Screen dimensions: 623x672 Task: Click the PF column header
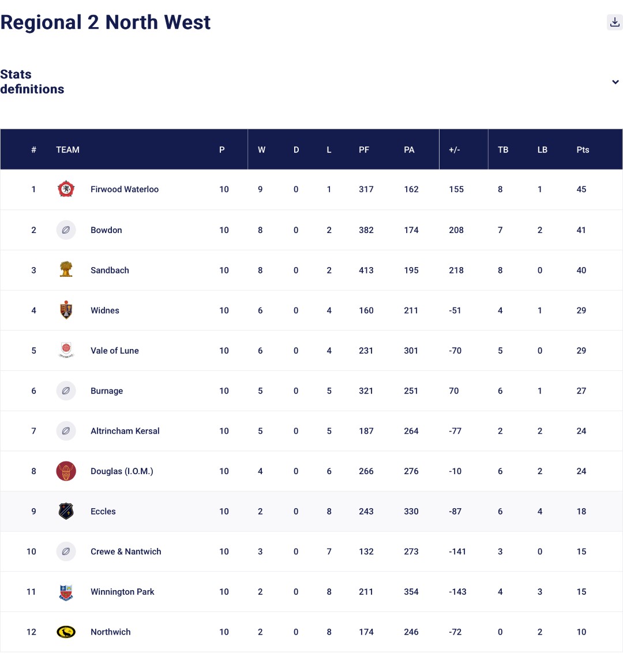point(363,150)
